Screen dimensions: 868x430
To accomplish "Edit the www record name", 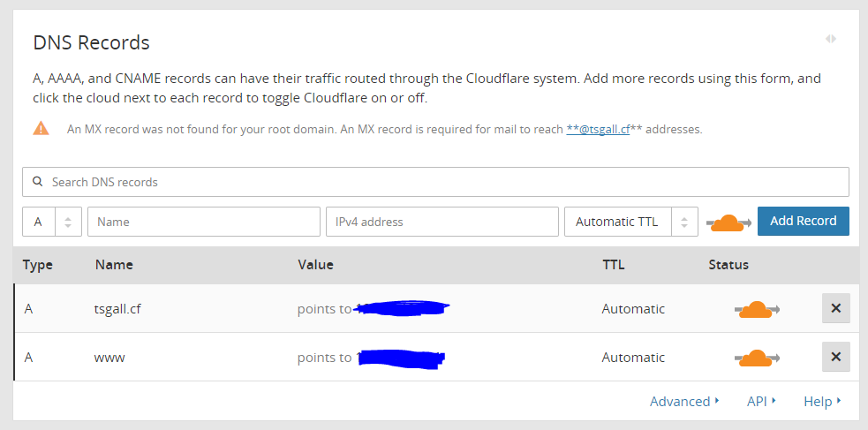I will [x=109, y=358].
